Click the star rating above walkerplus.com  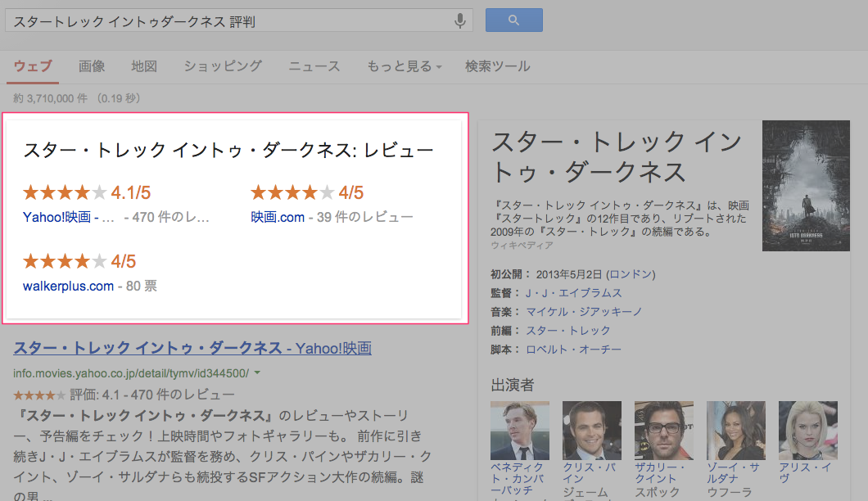pyautogui.click(x=79, y=261)
